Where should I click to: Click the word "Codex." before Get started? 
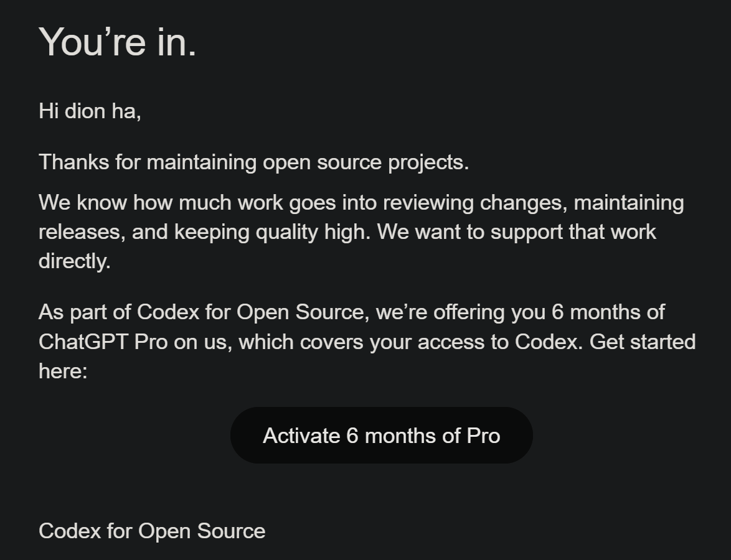(x=549, y=342)
